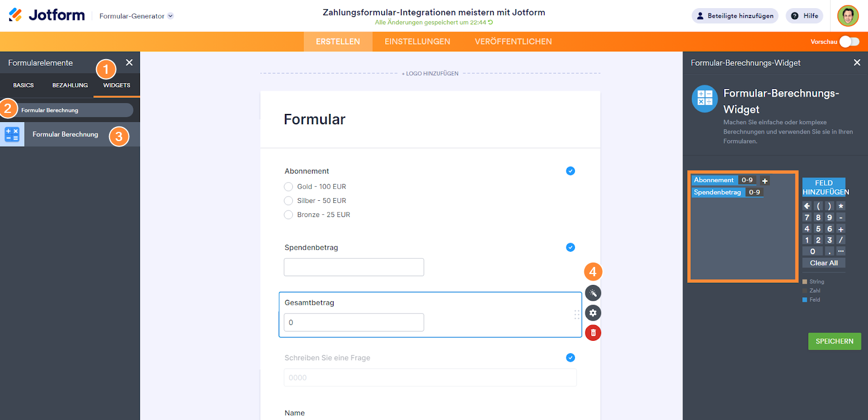The height and width of the screenshot is (420, 868).
Task: Toggle the 0-9 type on Abonnement field
Action: coord(747,180)
